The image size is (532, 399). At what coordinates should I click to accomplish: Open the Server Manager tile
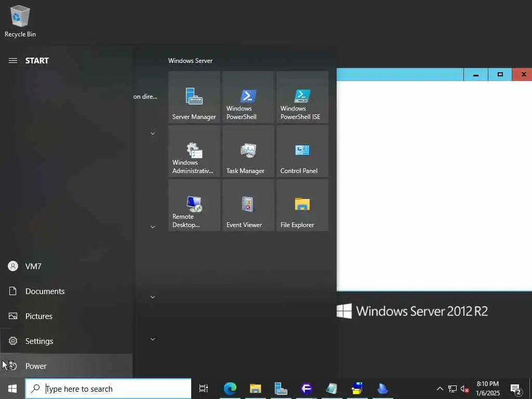coord(194,97)
